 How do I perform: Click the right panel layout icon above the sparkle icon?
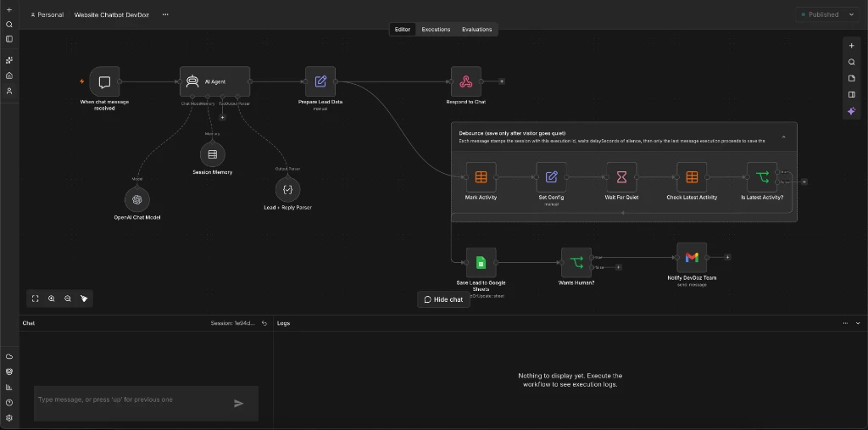point(852,95)
